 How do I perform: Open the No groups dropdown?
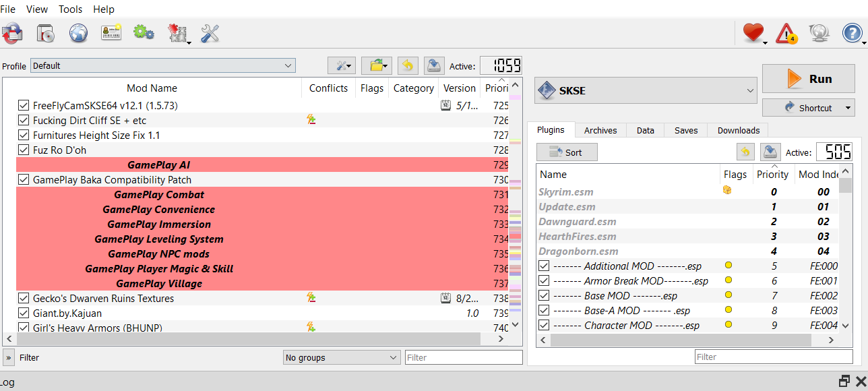[x=342, y=357]
